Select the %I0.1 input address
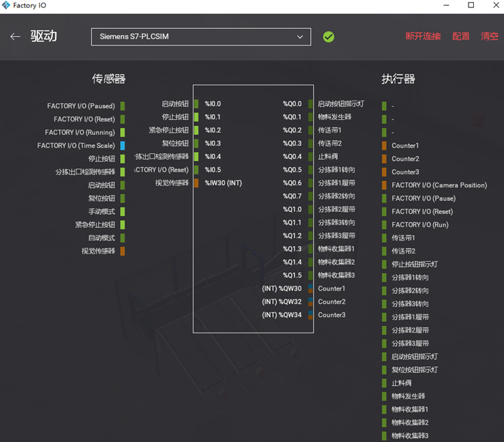The image size is (504, 442). [x=212, y=117]
